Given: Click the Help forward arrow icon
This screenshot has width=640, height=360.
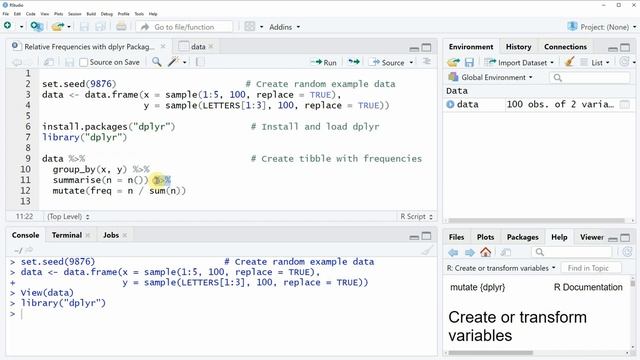Looking at the screenshot, I should pyautogui.click(x=470, y=253).
